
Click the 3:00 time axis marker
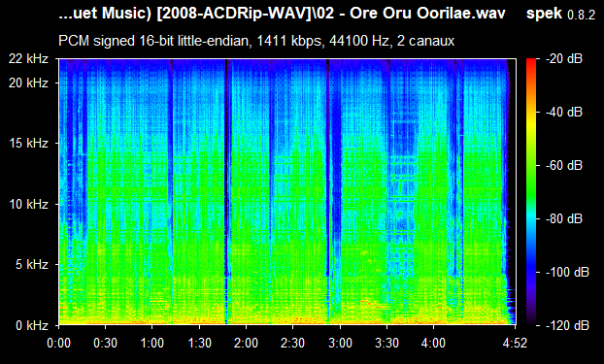pos(340,343)
